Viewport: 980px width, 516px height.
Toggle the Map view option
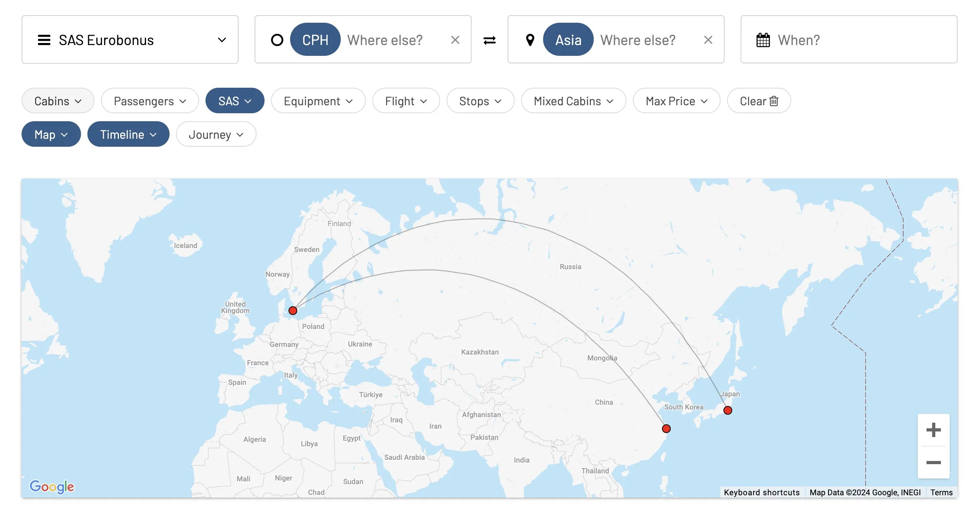pos(51,134)
